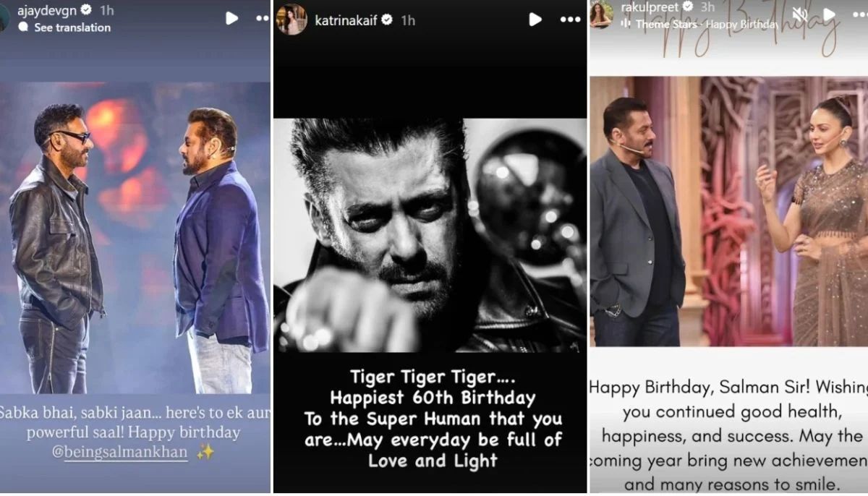Open the katrinakaif username profile
Screen dimensions: 868x496
click(x=346, y=20)
